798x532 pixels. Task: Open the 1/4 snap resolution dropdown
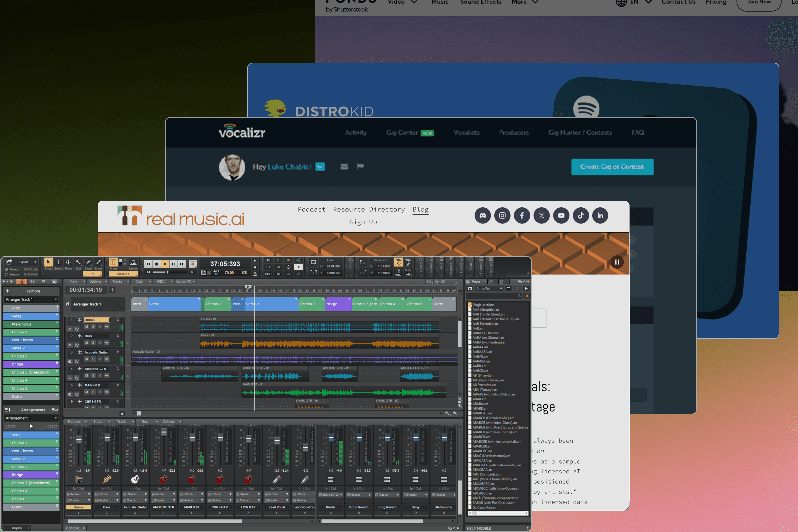tap(92, 274)
